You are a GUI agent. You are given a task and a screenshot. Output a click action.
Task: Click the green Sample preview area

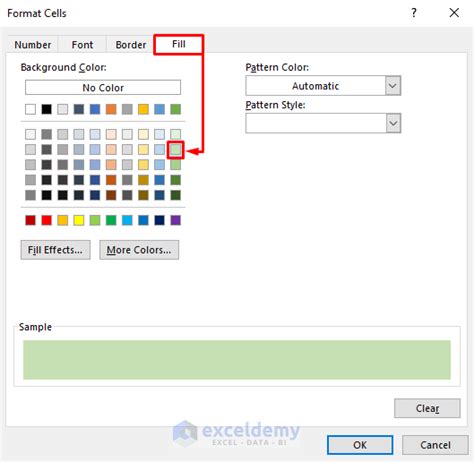[237, 360]
